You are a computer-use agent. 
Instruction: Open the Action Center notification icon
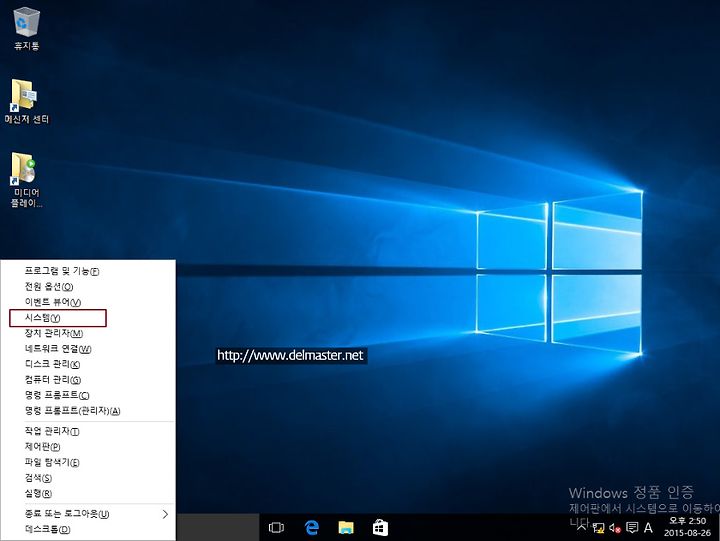click(x=632, y=528)
